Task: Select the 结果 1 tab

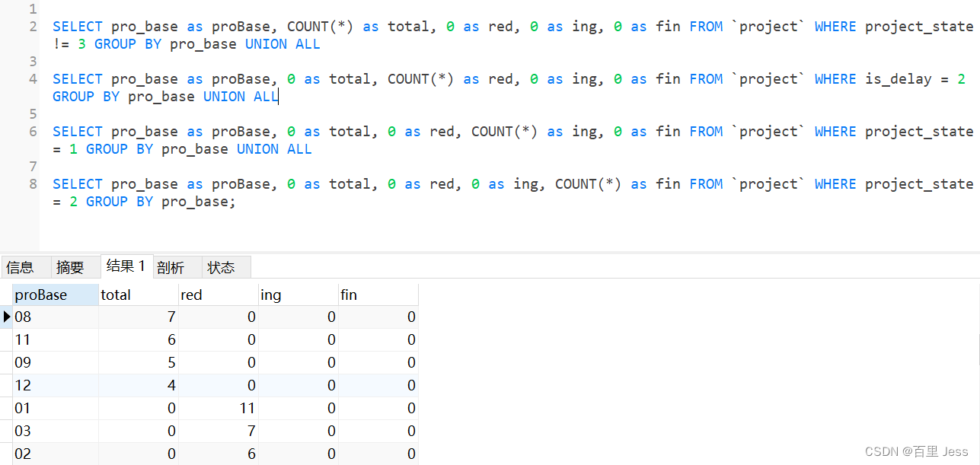Action: click(126, 266)
